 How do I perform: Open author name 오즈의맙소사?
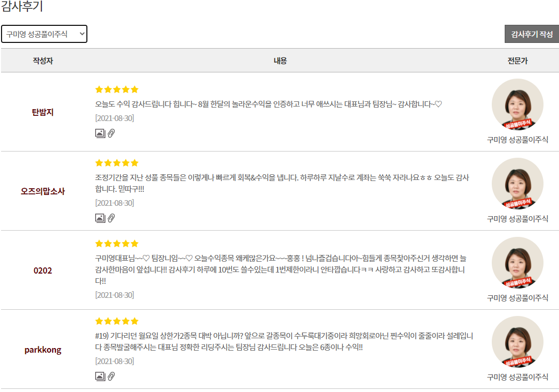[x=43, y=191]
